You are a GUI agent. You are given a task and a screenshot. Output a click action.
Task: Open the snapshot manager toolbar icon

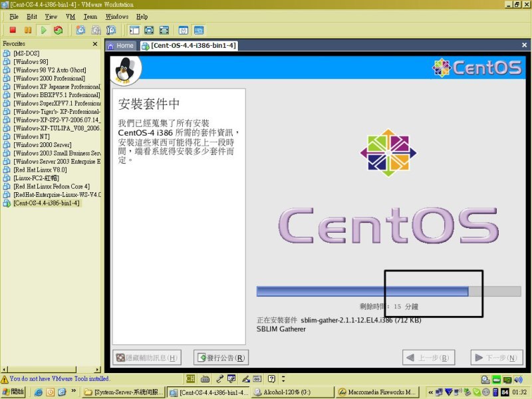coord(111,30)
